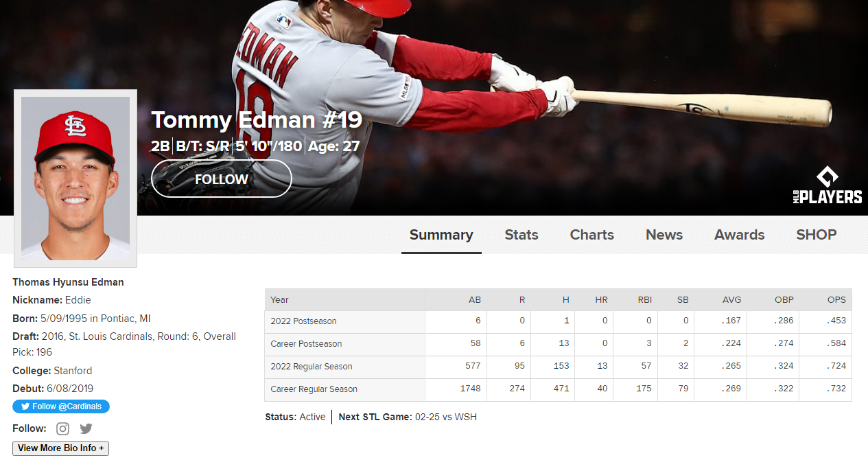Screen dimensions: 868x471
Task: Open the Twitter bird icon beside Follow
Action: point(86,428)
